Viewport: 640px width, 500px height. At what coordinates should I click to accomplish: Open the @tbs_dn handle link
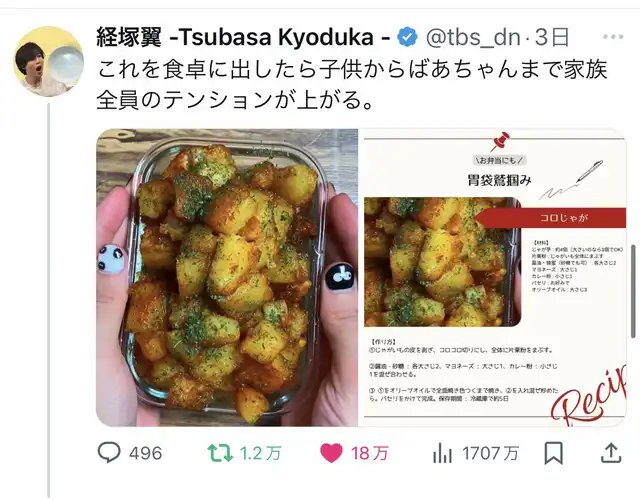[473, 37]
